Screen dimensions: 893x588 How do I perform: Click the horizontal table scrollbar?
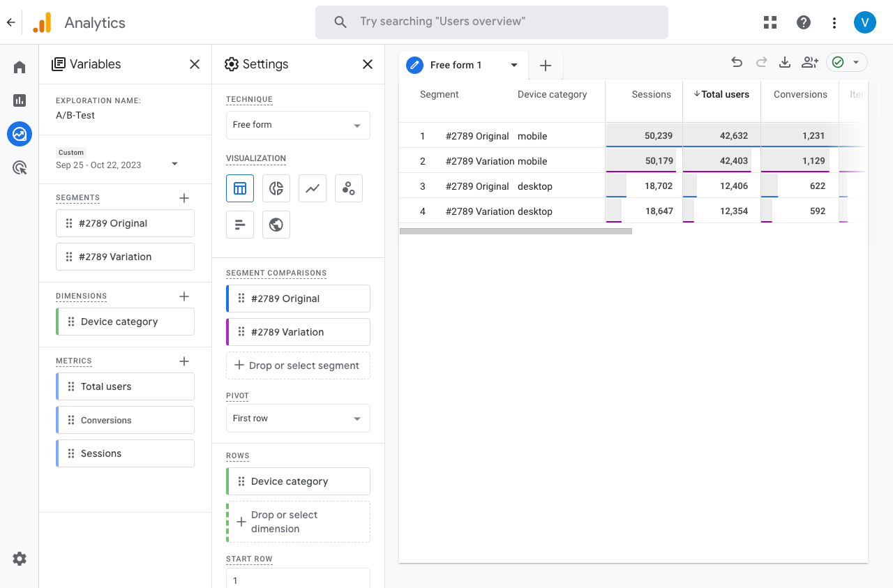pos(516,231)
